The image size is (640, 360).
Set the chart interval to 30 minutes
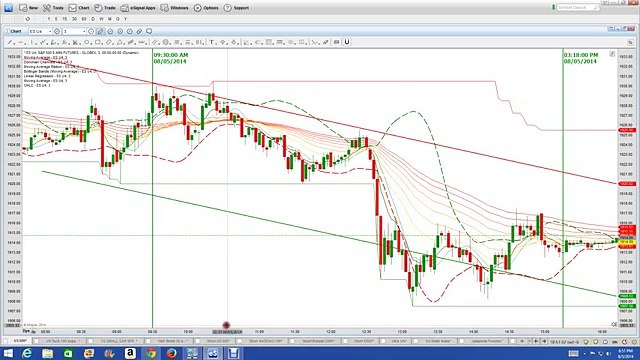pyautogui.click(x=74, y=19)
